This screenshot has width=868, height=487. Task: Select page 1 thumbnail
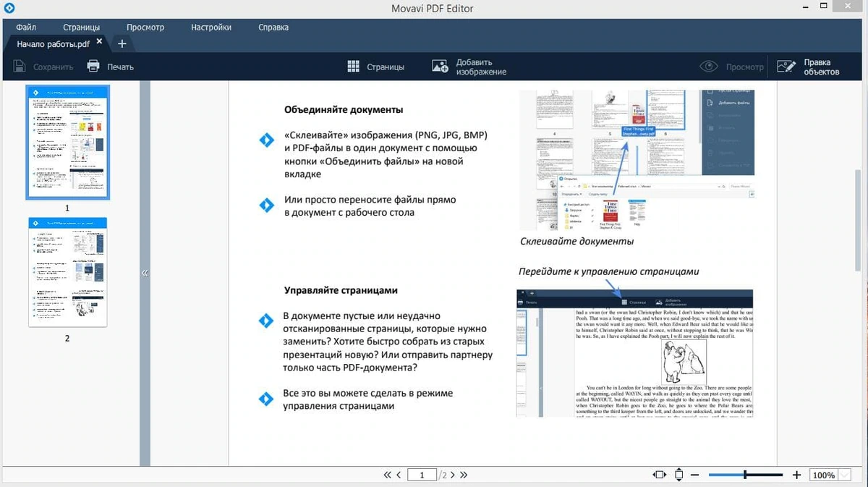(x=67, y=142)
